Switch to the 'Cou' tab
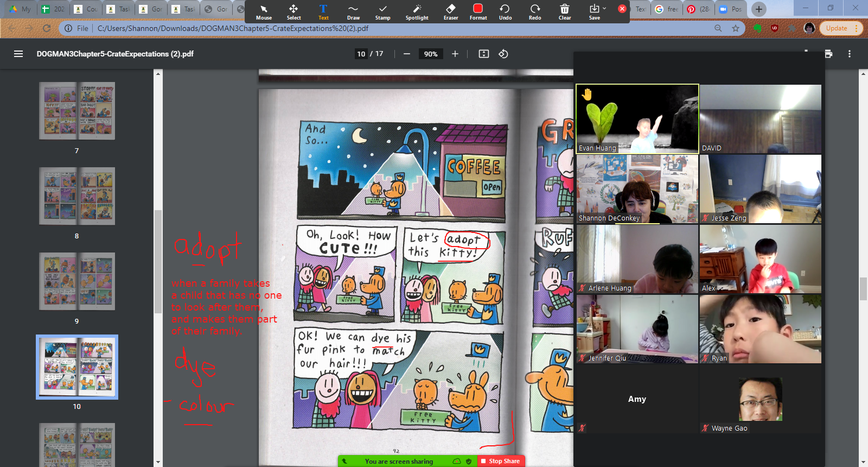 pos(86,9)
